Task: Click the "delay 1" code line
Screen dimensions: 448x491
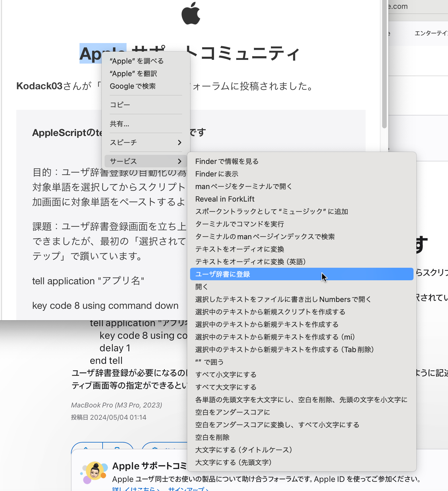Action: [115, 348]
